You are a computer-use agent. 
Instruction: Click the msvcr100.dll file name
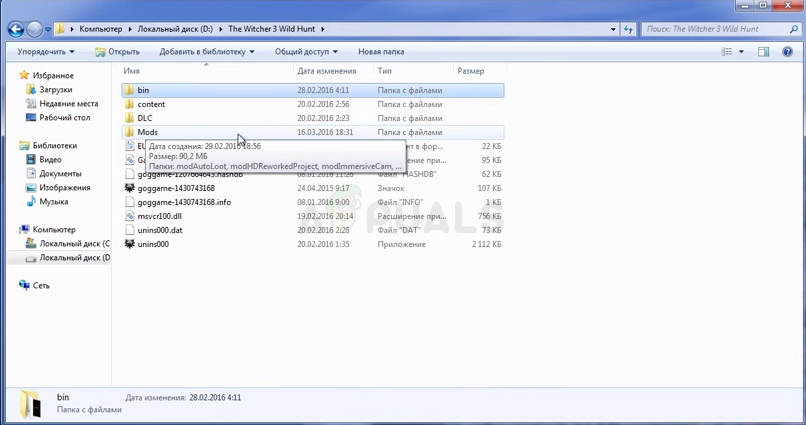159,216
